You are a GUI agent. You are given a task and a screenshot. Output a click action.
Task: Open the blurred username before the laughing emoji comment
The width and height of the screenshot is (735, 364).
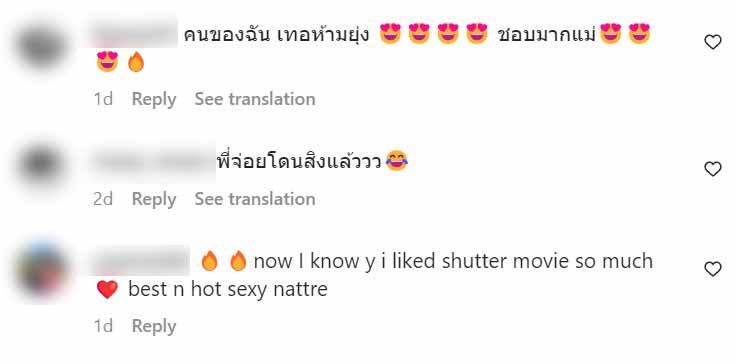152,163
